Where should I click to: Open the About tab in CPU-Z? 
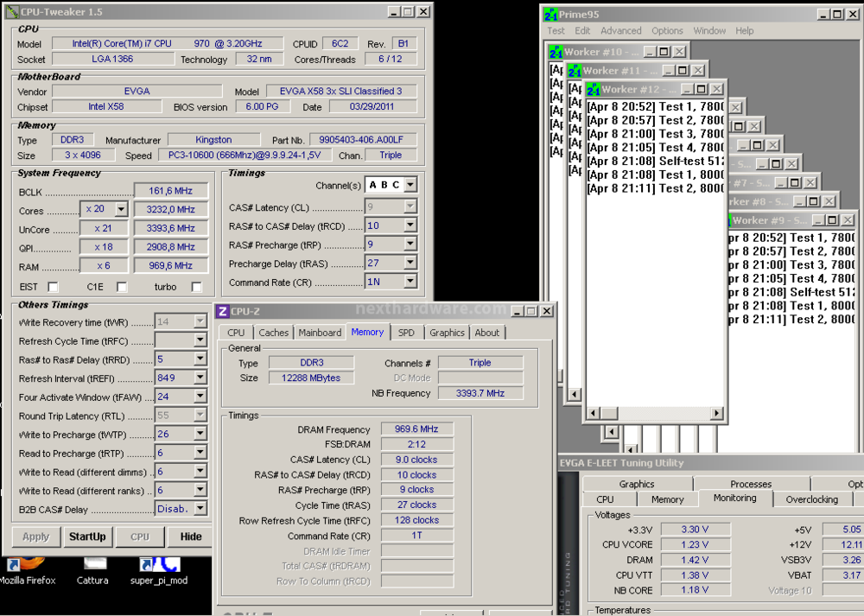(487, 333)
